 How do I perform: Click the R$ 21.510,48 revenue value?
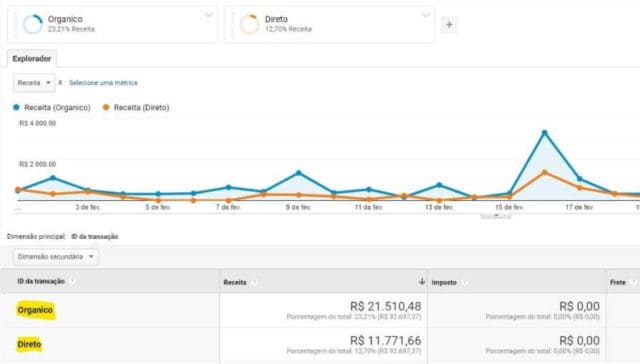tap(385, 306)
